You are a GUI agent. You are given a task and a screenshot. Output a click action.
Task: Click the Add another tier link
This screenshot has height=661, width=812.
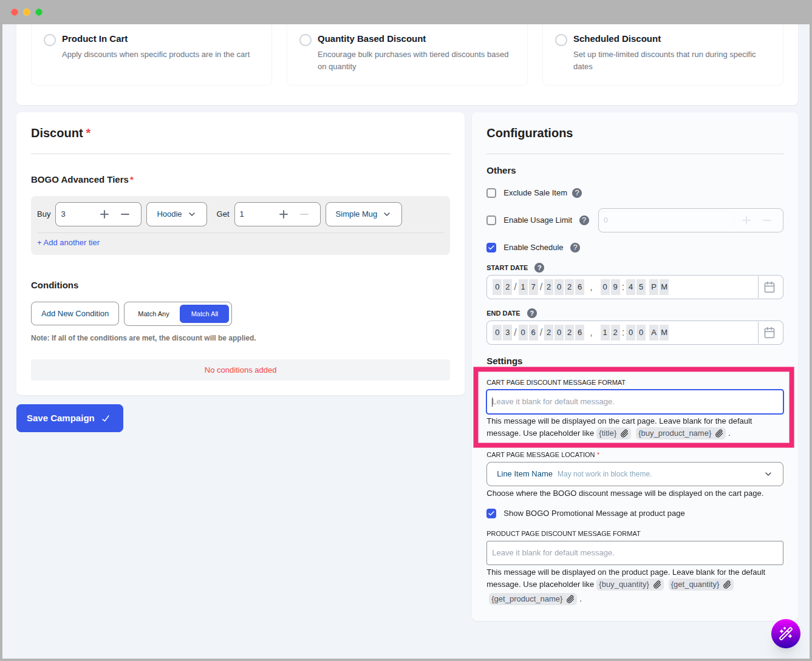pos(68,243)
